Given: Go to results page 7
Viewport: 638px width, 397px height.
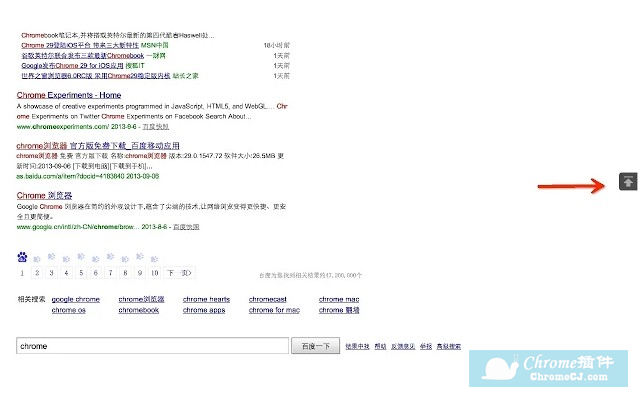Looking at the screenshot, I should 110,273.
